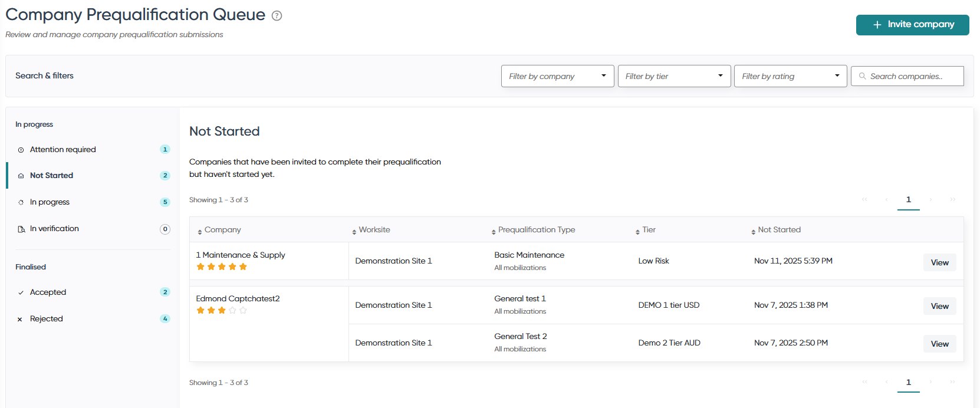Open the Filter by rating dropdown
Screen dimensions: 980x408
click(791, 76)
